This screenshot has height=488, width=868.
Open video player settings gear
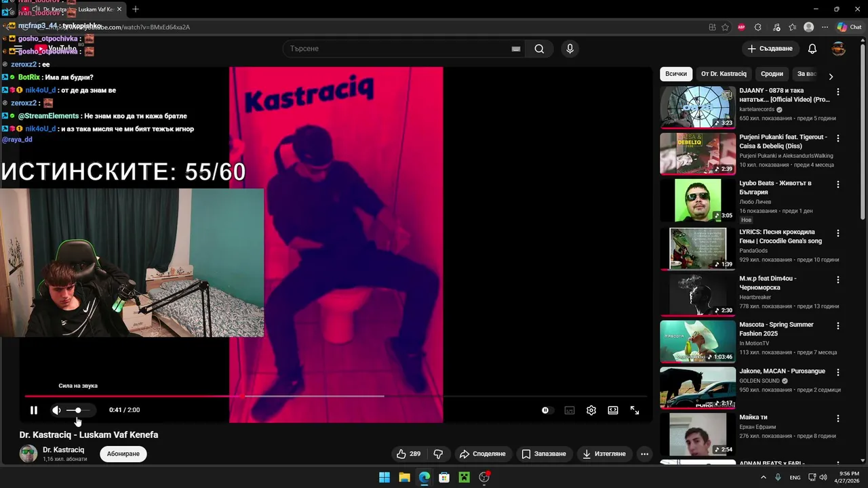(591, 410)
